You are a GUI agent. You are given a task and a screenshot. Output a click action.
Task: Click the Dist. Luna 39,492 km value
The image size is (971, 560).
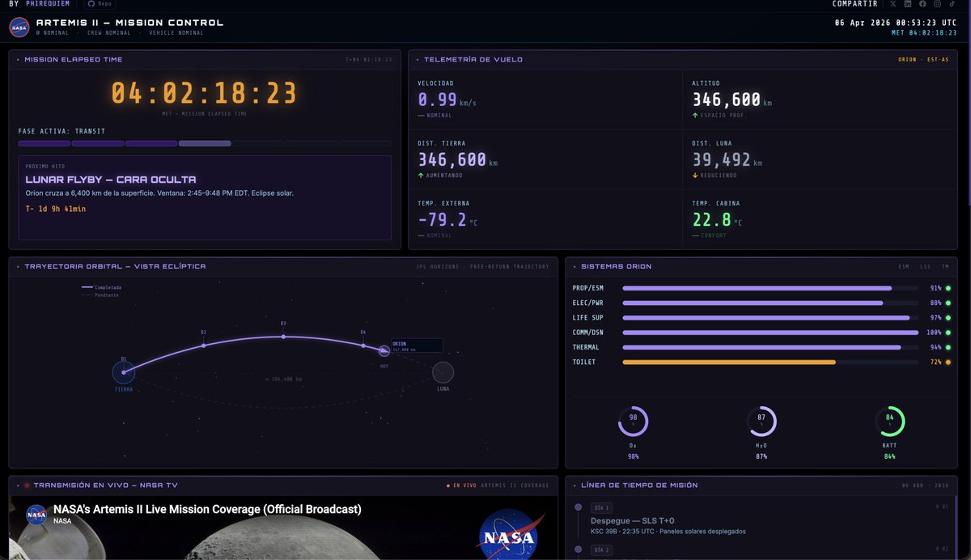pyautogui.click(x=727, y=160)
